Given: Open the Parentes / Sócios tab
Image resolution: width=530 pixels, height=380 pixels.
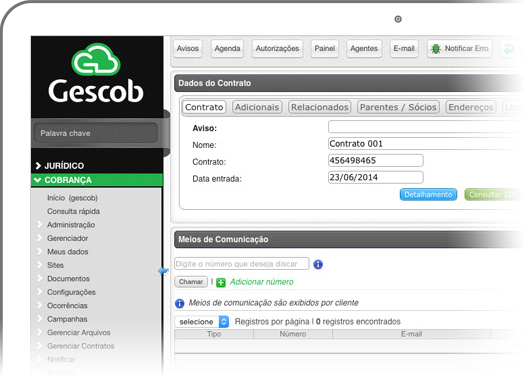Looking at the screenshot, I should click(x=398, y=107).
